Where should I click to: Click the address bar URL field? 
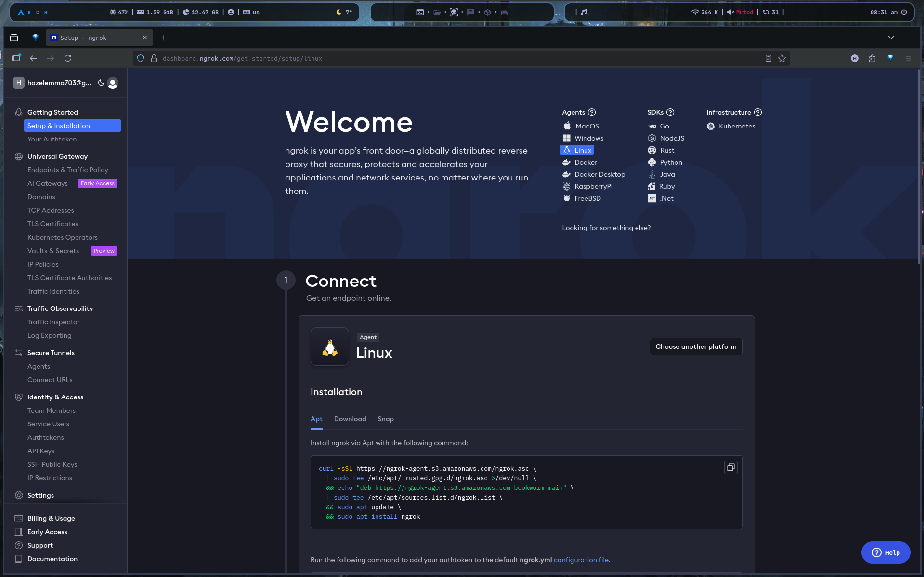point(433,58)
